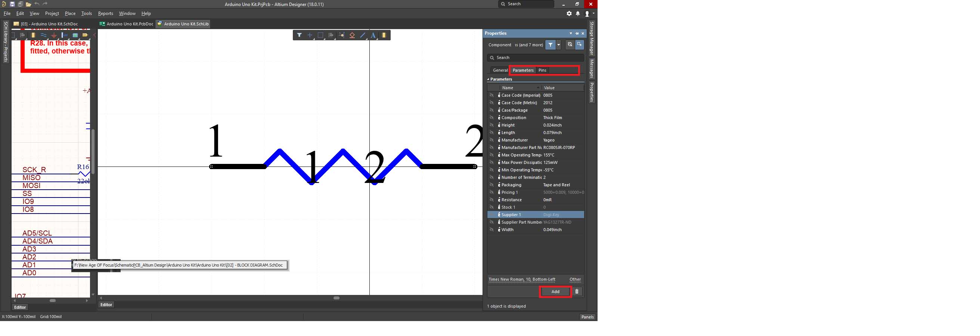980x336 pixels.
Task: Toggle visibility of the Resistance parameter
Action: point(491,200)
